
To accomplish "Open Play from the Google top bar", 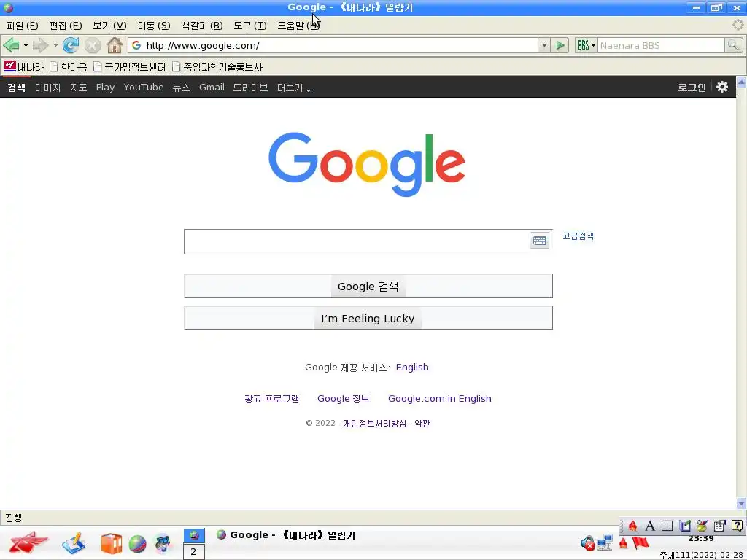I will [x=105, y=87].
